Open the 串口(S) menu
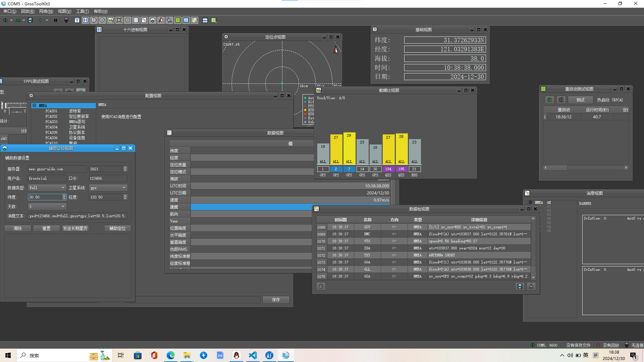Screen dimensions: 644x362 point(10,11)
